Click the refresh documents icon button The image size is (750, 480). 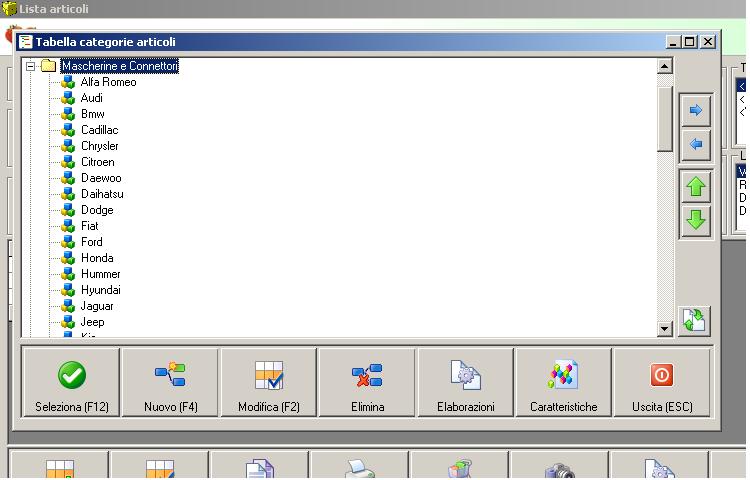pyautogui.click(x=694, y=320)
